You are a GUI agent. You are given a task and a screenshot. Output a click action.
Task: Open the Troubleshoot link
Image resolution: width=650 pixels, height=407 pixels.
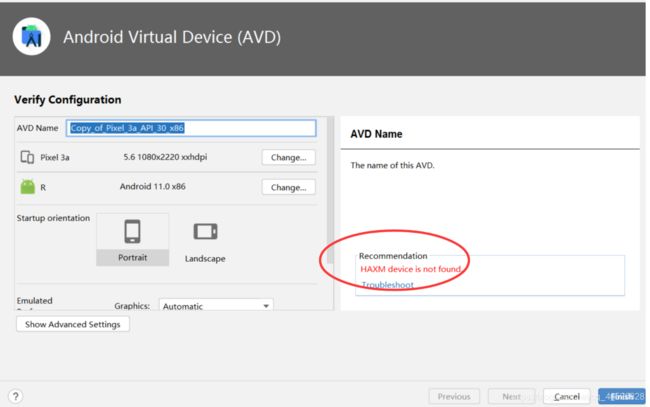[388, 285]
